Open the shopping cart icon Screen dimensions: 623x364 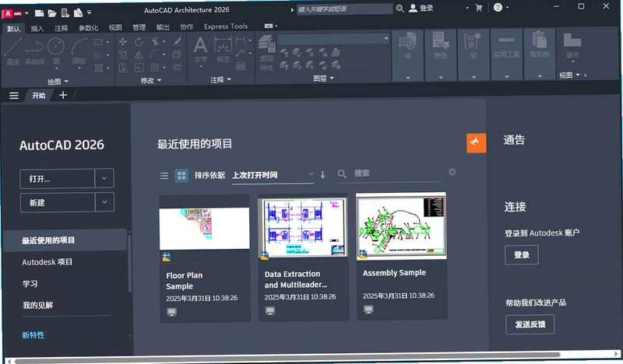click(479, 8)
